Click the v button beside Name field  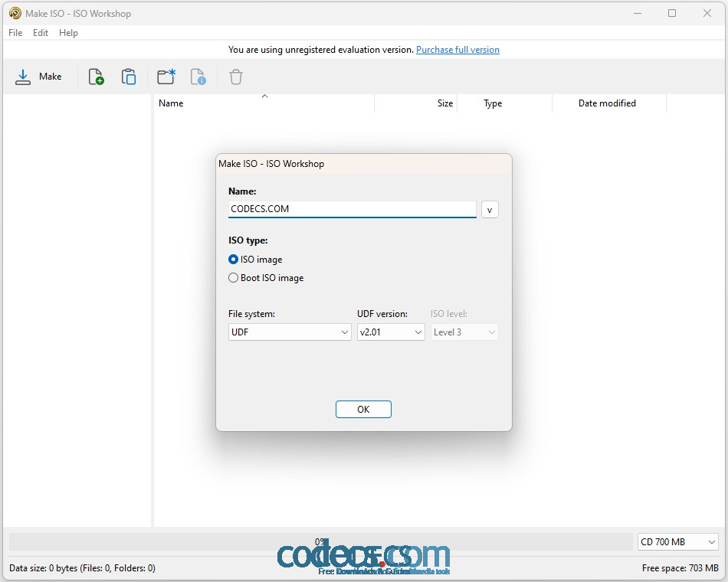click(x=490, y=210)
